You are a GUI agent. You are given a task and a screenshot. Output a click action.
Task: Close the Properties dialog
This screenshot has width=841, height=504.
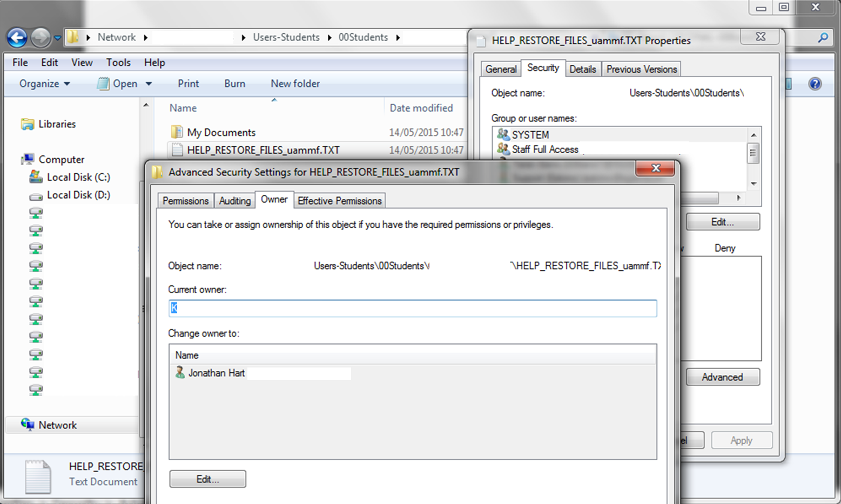point(761,37)
